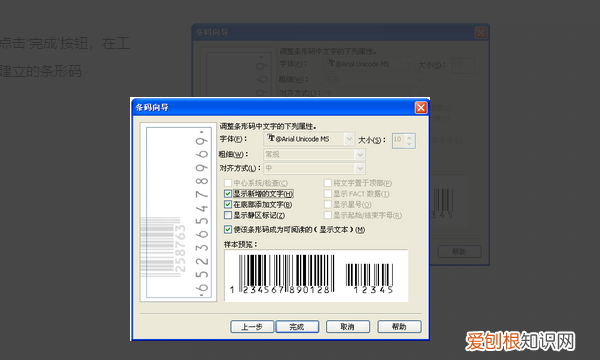This screenshot has width=600, height=360.
Task: Toggle 显示星号(O) checkbox
Action: pyautogui.click(x=328, y=204)
